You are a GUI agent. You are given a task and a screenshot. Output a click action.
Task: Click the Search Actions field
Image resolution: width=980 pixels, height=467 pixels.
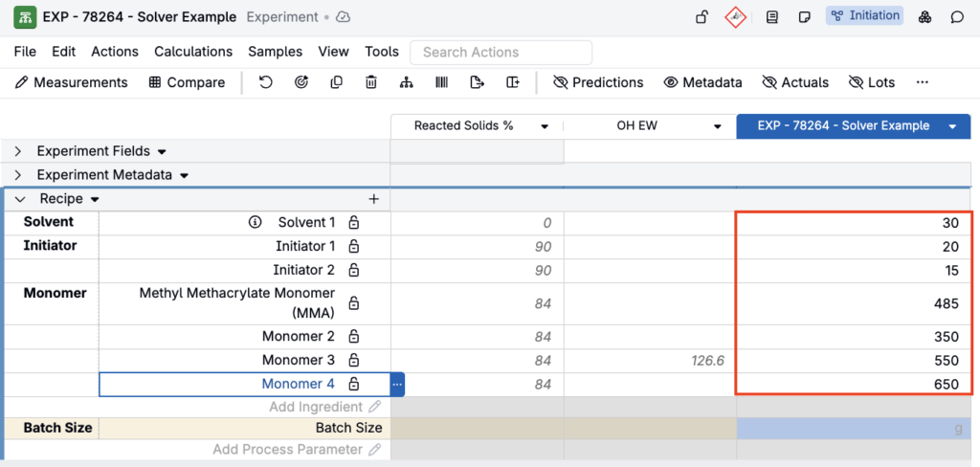click(501, 53)
